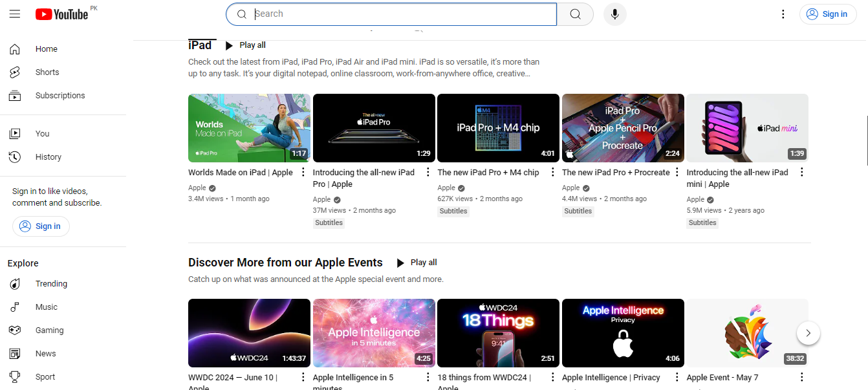The image size is (868, 390).
Task: Open Subscriptions from the sidebar
Action: pos(60,95)
